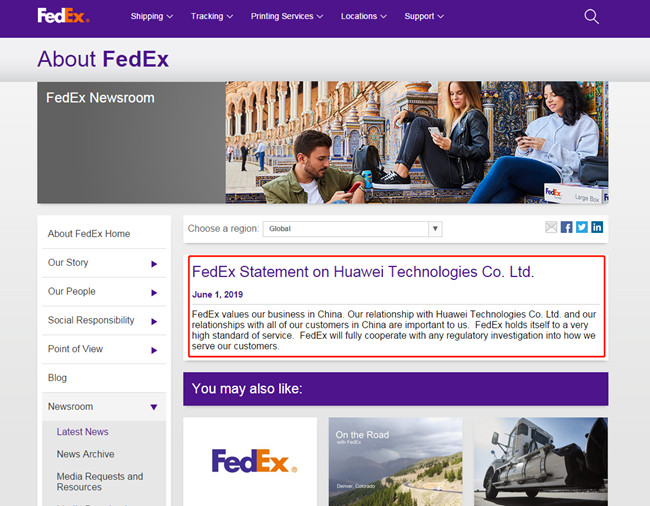
Task: Open Media Requests and Resources
Action: click(x=100, y=482)
